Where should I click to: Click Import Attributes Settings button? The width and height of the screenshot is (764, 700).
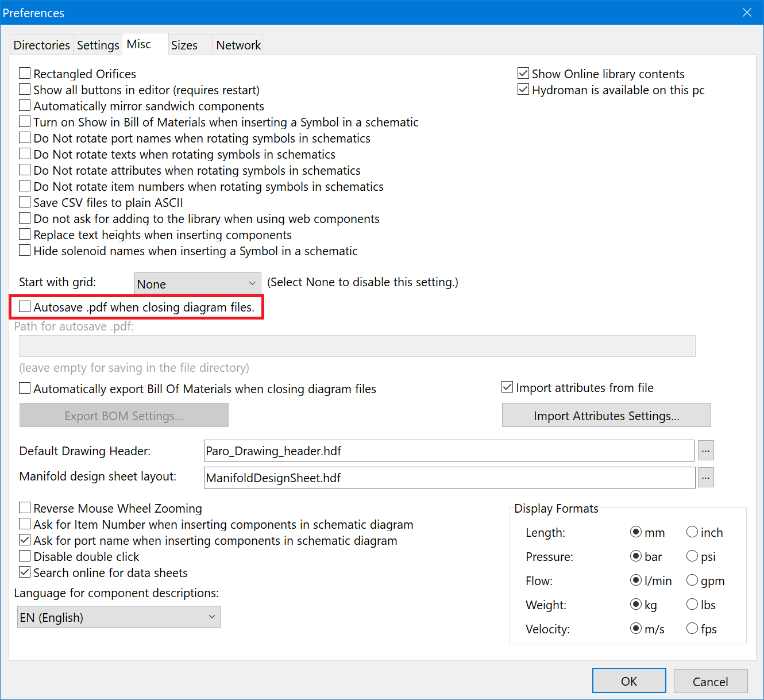coord(606,415)
